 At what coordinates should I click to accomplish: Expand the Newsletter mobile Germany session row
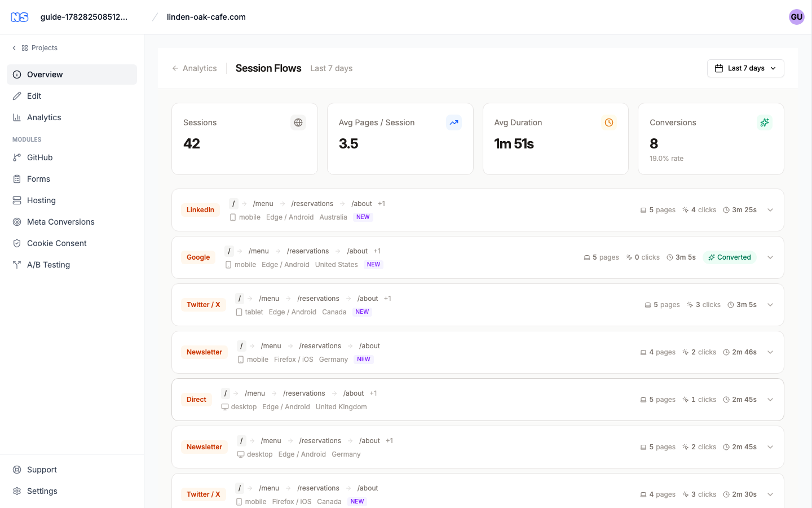[x=770, y=352]
